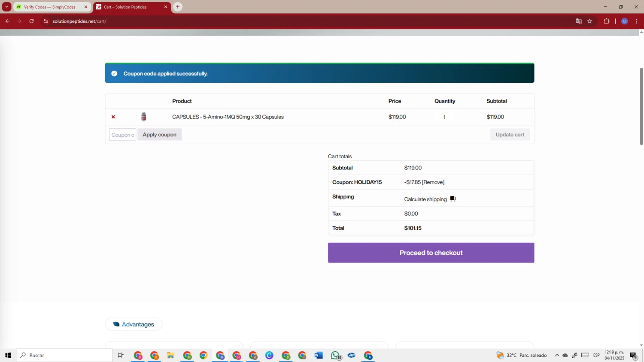Show hidden system tray icons

pos(557,355)
